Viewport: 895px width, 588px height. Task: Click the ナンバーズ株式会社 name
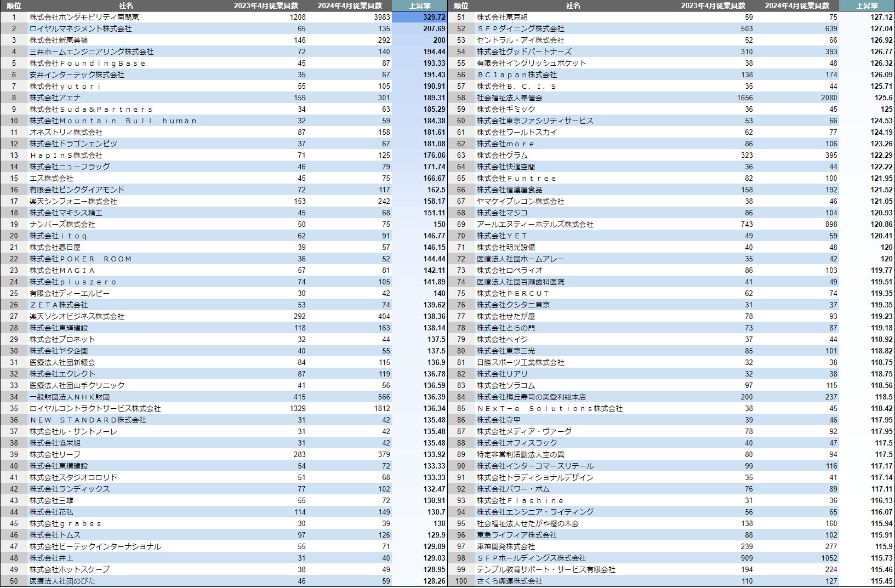62,224
